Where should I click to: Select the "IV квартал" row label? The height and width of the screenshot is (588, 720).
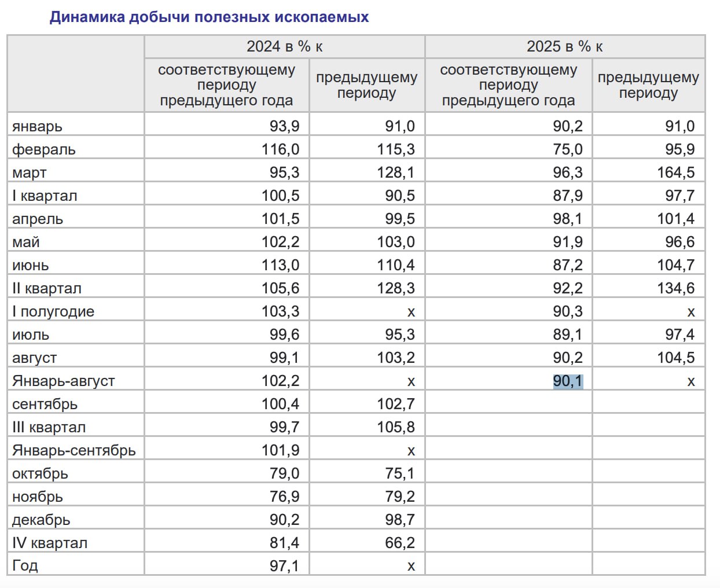(50, 543)
